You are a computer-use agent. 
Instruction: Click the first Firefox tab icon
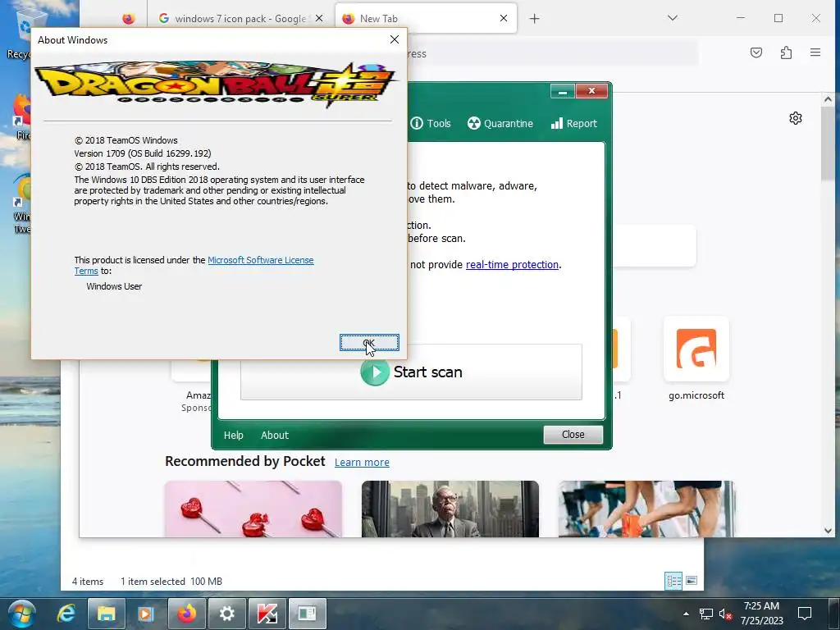click(x=129, y=19)
